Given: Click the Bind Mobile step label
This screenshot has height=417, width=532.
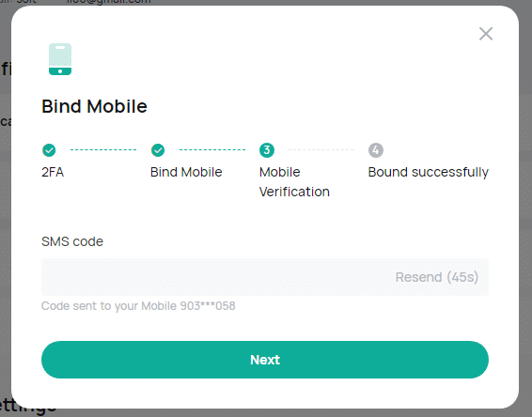Looking at the screenshot, I should 186,172.
